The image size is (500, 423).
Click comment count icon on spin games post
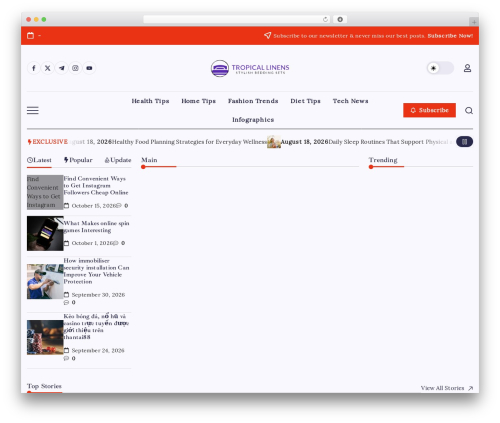pyautogui.click(x=116, y=243)
